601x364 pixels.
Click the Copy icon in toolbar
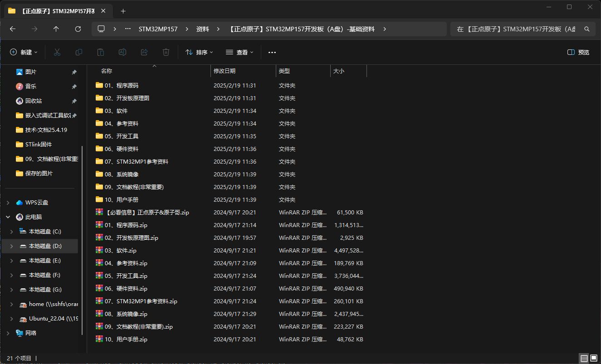(x=79, y=52)
